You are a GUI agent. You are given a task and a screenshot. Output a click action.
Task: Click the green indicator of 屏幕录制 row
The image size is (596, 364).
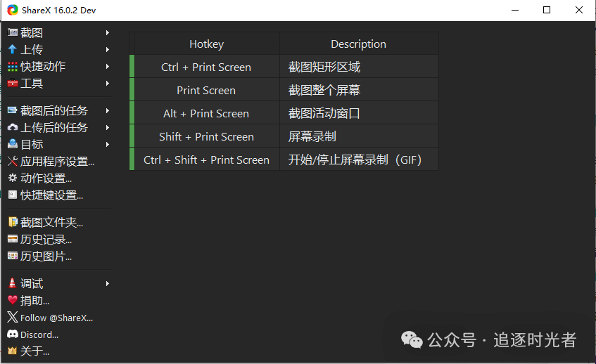point(132,136)
